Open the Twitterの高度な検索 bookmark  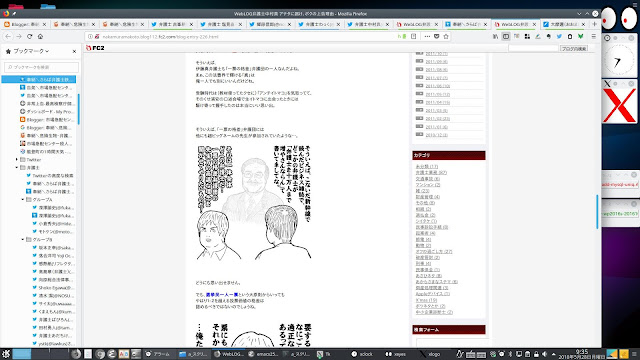[x=49, y=176]
